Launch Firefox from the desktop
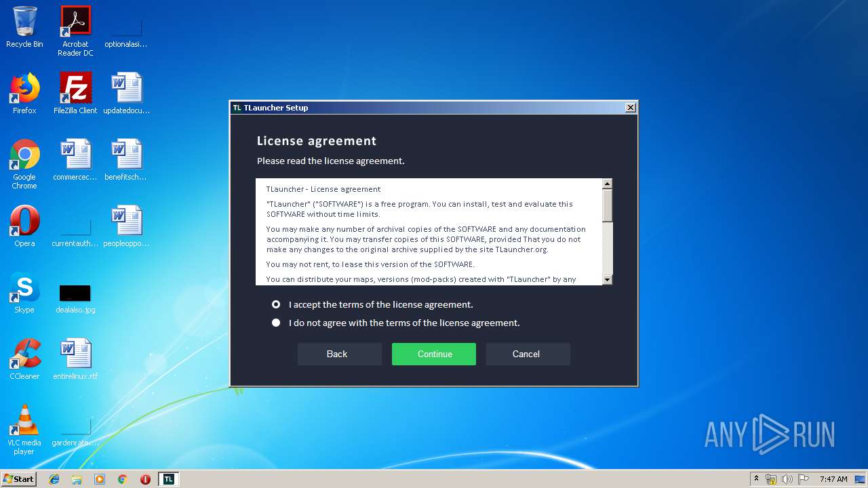This screenshot has width=868, height=488. point(24,94)
